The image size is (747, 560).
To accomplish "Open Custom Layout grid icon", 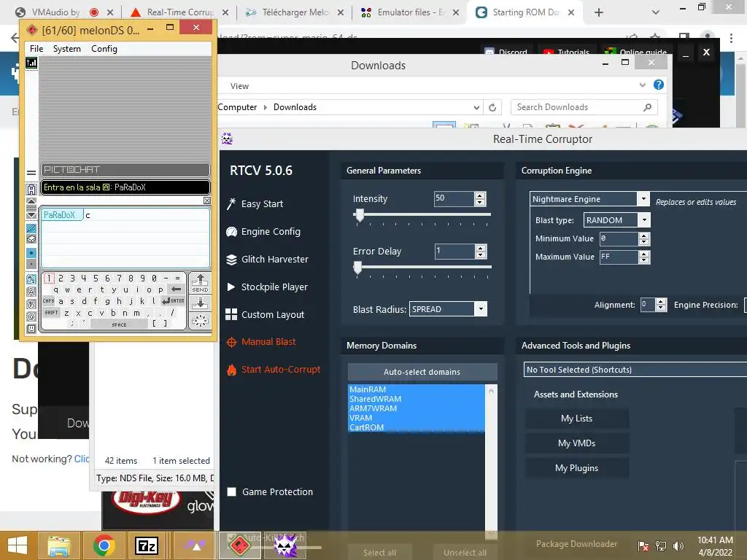I will point(231,314).
